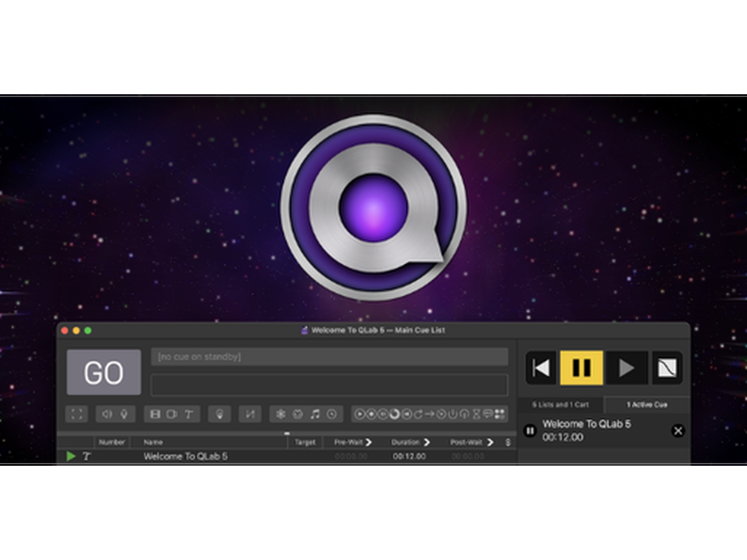Click the fade-and-stop curve button
Image resolution: width=747 pixels, height=560 pixels.
pyautogui.click(x=667, y=368)
